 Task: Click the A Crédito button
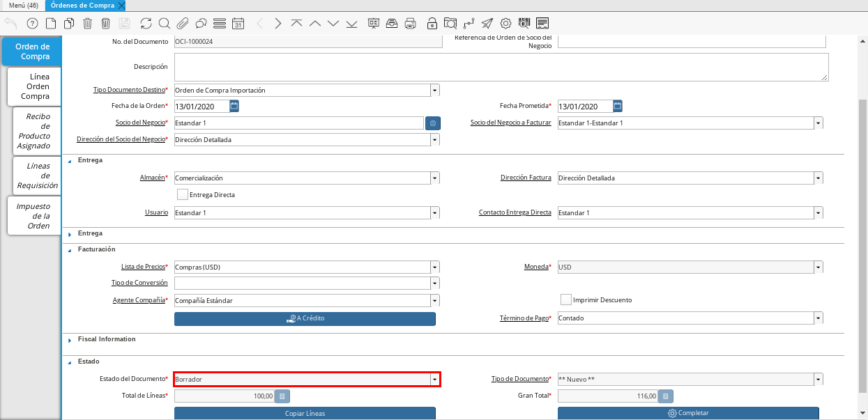tap(305, 318)
